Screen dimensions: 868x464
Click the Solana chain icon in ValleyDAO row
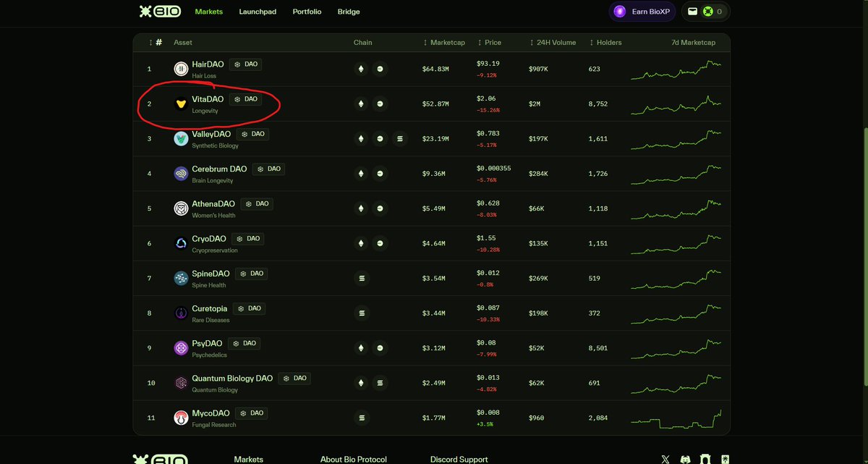(400, 138)
